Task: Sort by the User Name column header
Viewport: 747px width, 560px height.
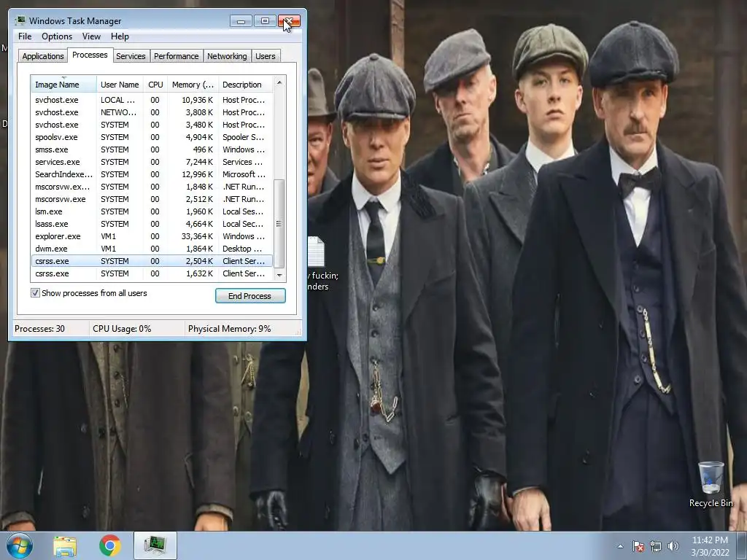Action: click(x=120, y=85)
